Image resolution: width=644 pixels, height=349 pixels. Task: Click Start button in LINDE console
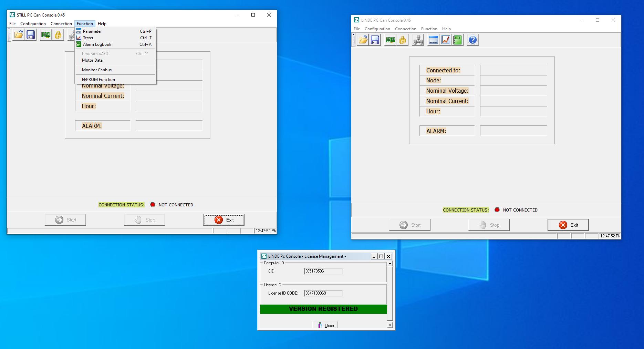click(410, 225)
